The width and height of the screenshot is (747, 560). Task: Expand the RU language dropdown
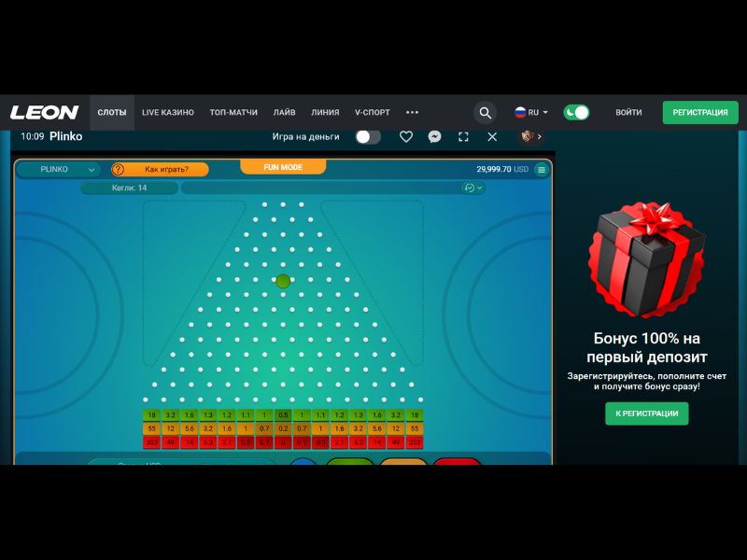531,112
